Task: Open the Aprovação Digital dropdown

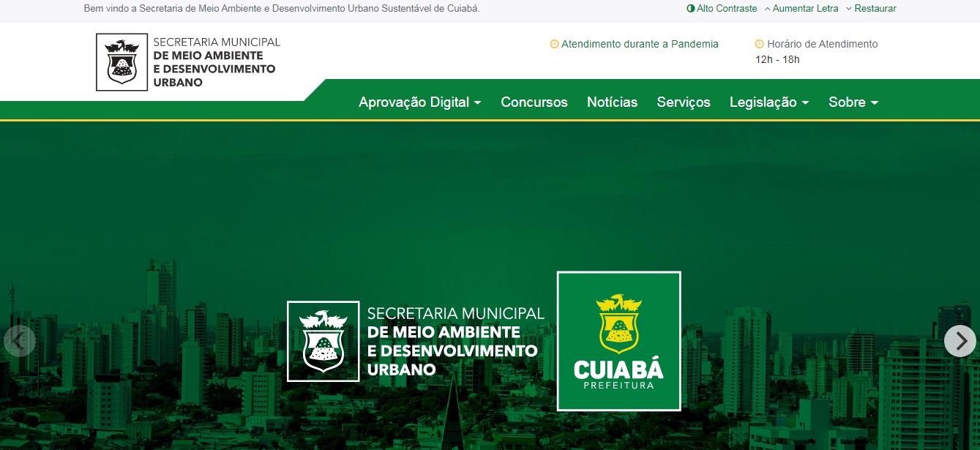Action: 419,102
